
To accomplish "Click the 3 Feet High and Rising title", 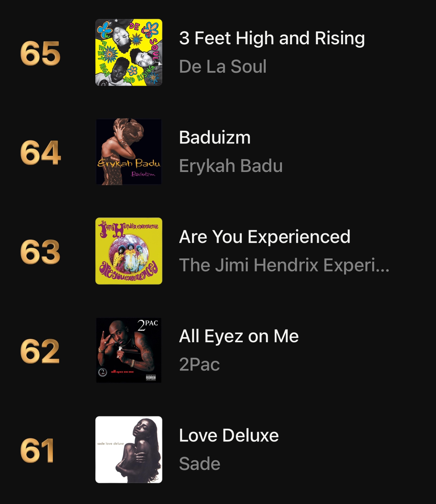I will 272,38.
